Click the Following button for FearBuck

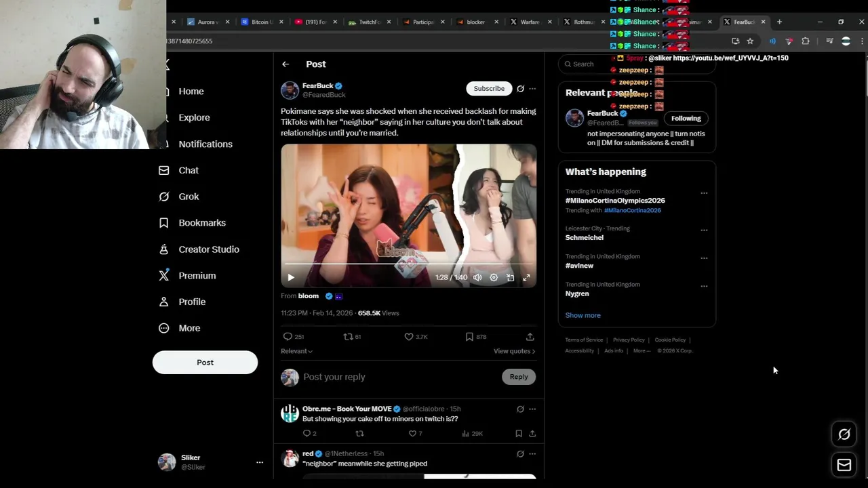[686, 119]
